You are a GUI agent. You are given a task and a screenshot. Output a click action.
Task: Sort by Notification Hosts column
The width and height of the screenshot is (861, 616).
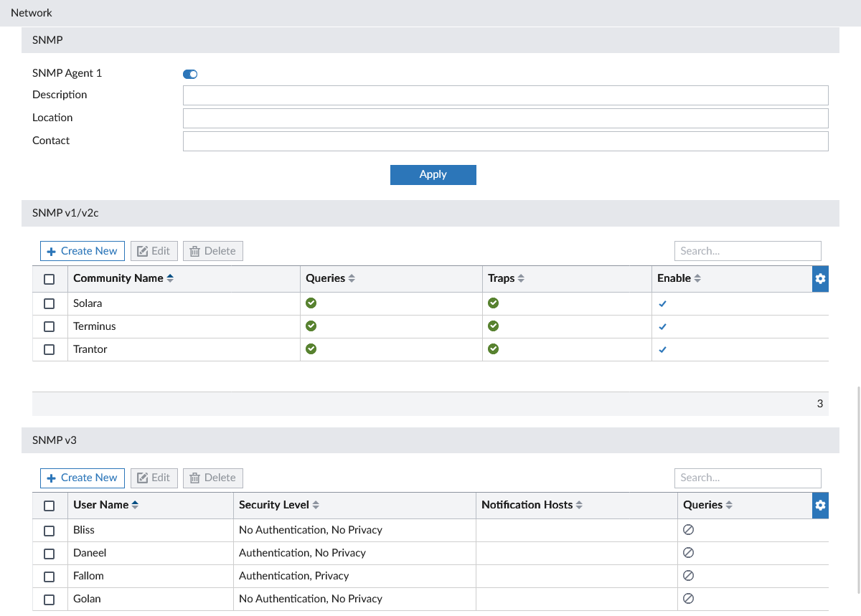coord(579,505)
